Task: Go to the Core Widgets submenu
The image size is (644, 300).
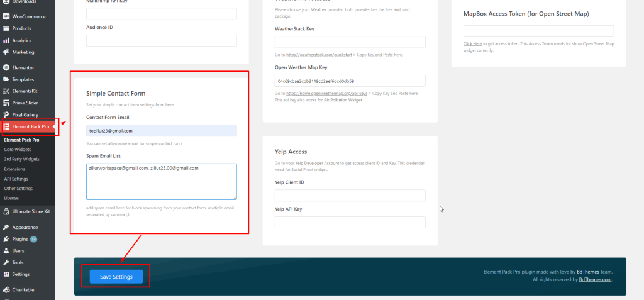Action: click(x=17, y=150)
